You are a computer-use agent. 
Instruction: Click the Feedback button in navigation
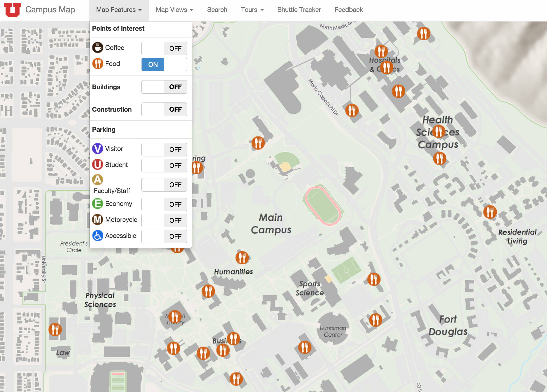click(349, 9)
